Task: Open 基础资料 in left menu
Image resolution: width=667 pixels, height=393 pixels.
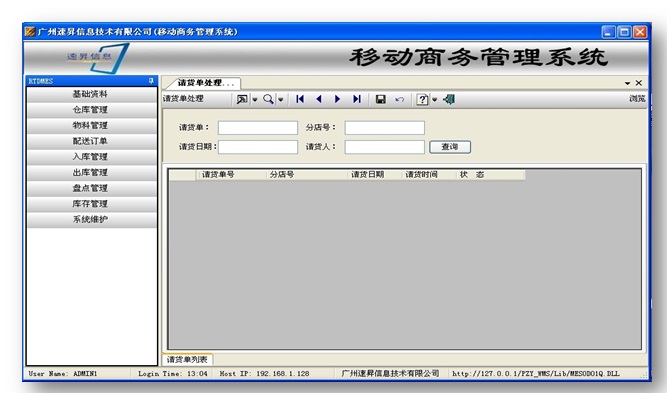Action: [x=91, y=94]
